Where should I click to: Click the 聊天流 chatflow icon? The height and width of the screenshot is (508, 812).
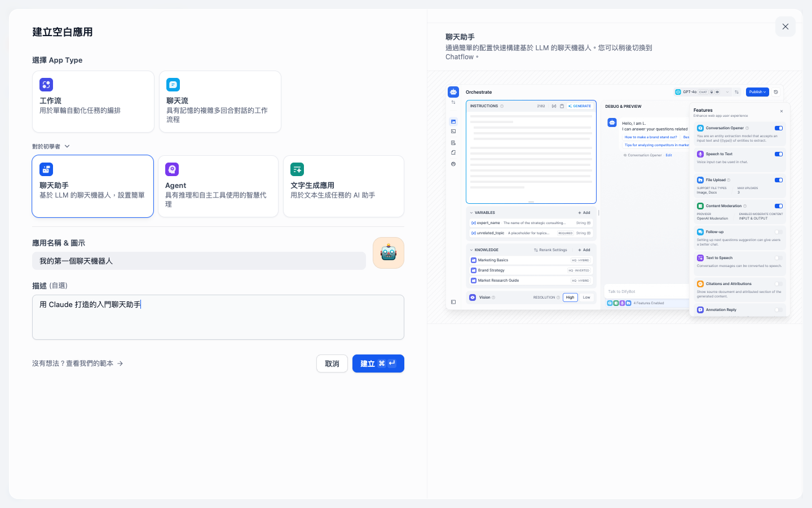(x=173, y=85)
